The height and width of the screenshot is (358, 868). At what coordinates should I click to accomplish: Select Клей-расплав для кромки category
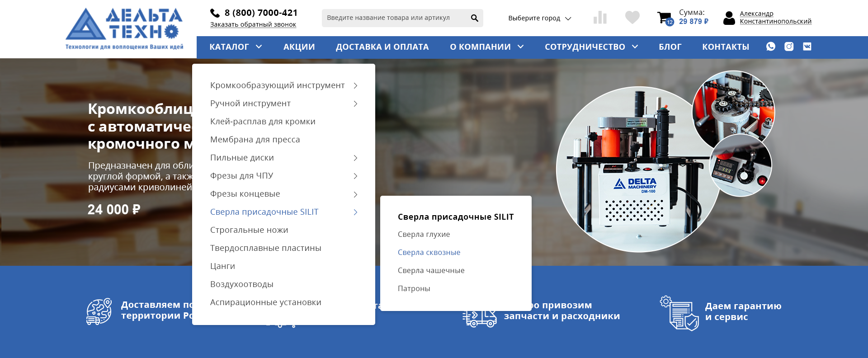(263, 122)
